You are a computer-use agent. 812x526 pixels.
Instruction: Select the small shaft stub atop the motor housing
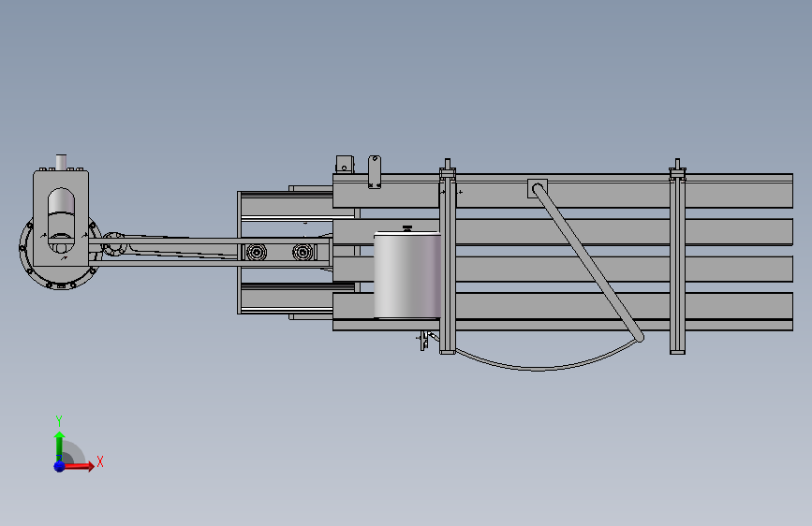pyautogui.click(x=61, y=162)
